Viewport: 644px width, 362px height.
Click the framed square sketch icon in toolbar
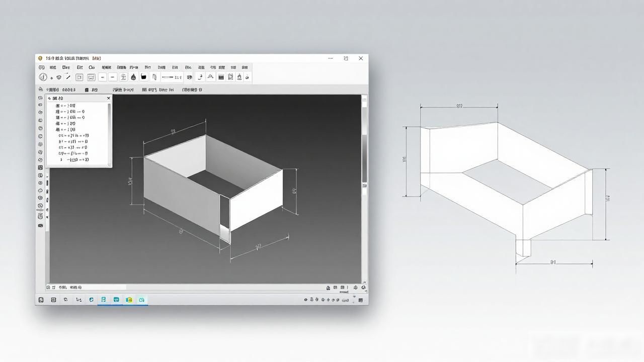[x=79, y=77]
